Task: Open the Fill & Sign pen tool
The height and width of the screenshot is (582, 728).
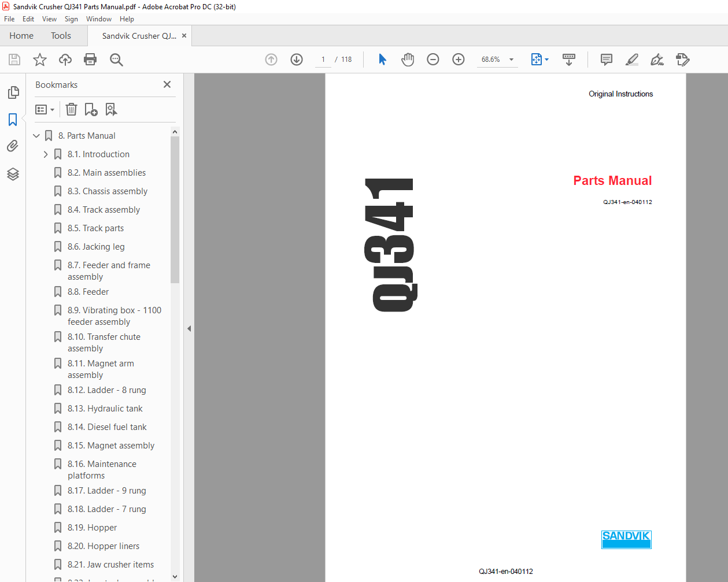Action: tap(657, 60)
